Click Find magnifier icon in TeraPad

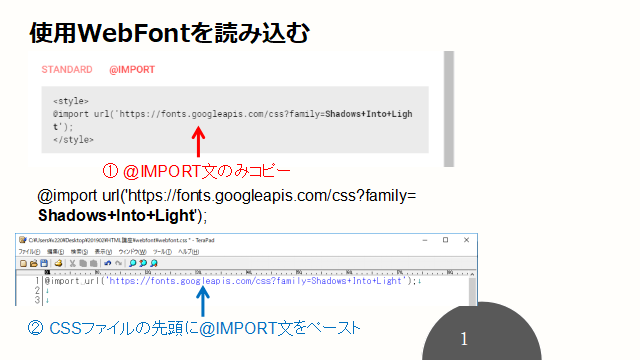click(132, 263)
